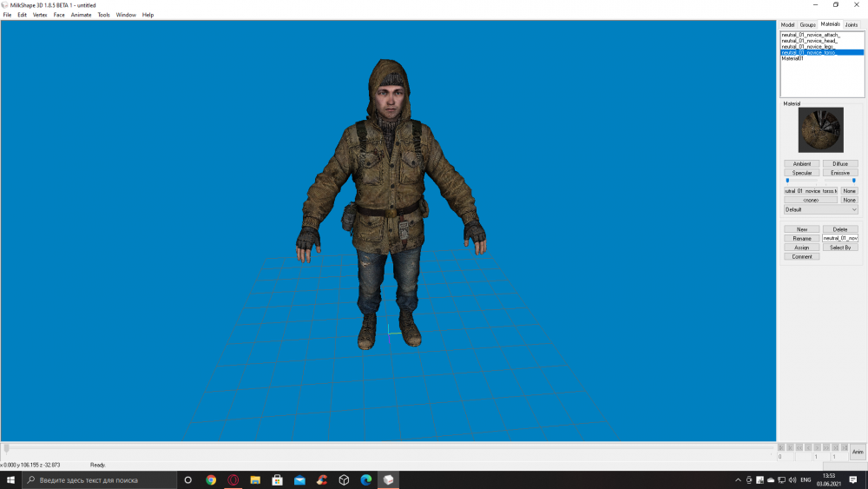
Task: Adjust the transparency slider on right
Action: (x=840, y=181)
